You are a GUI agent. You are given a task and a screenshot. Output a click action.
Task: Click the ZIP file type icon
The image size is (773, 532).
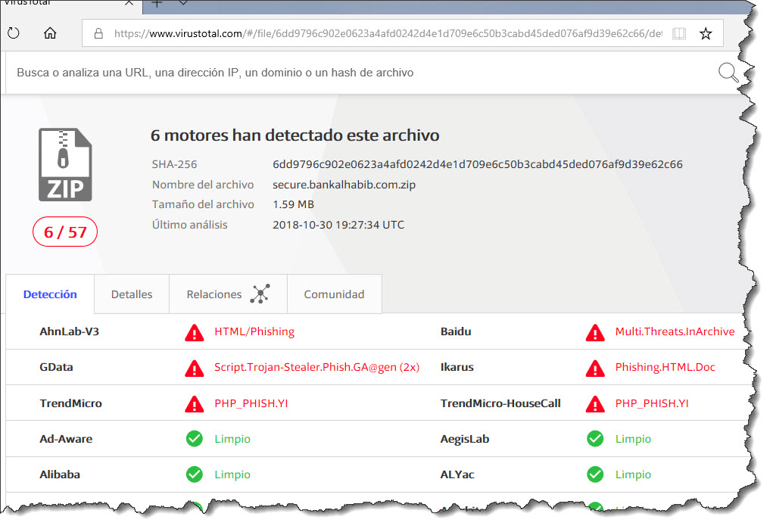tap(65, 164)
